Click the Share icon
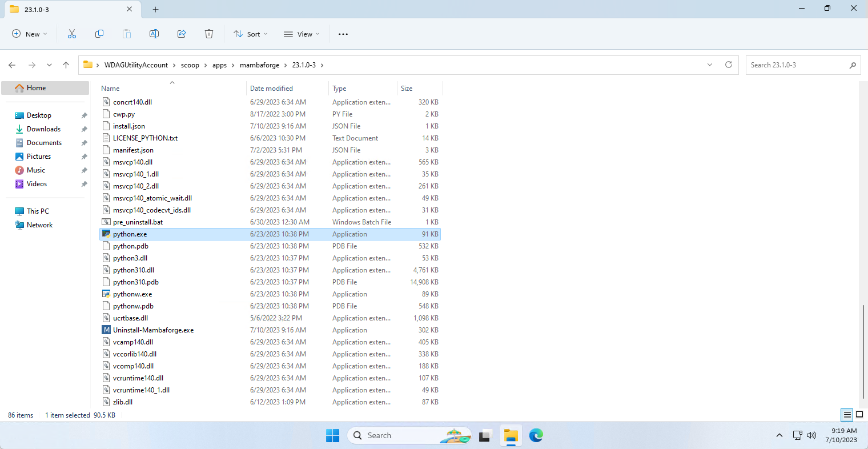The image size is (868, 449). click(182, 34)
